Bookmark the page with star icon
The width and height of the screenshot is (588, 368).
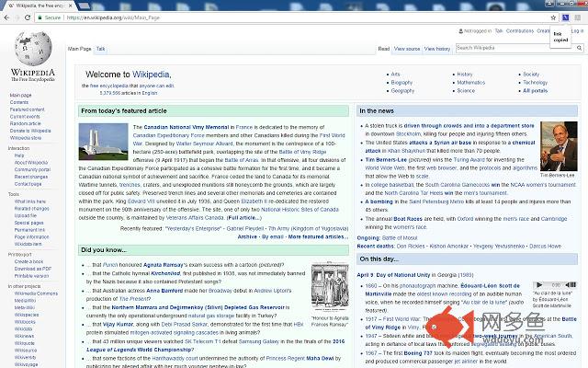[x=553, y=17]
